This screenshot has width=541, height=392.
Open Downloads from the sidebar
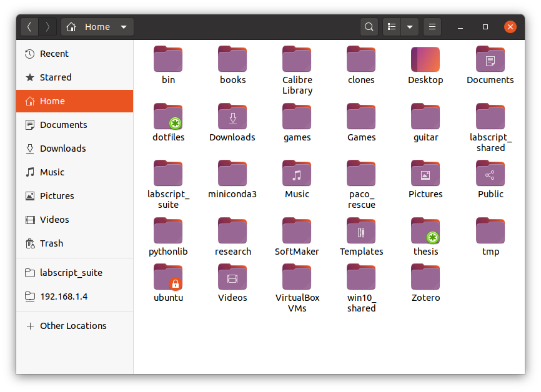pos(74,149)
